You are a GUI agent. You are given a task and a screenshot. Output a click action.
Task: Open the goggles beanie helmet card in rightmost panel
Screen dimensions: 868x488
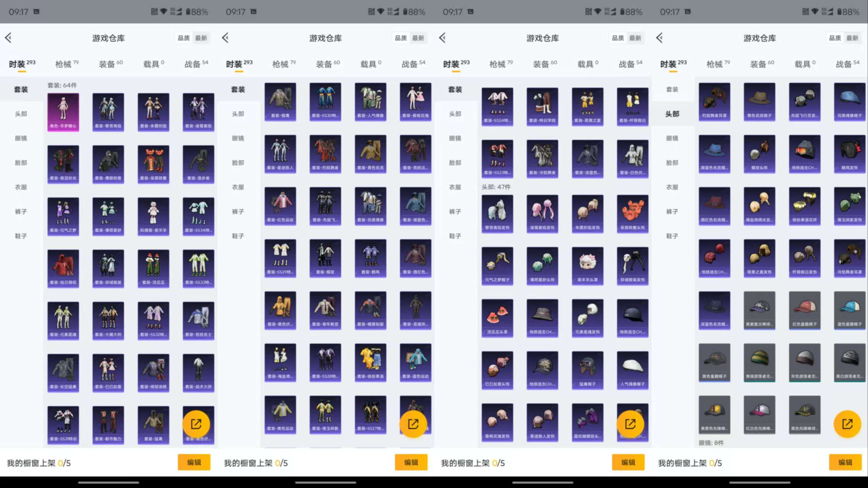point(805,154)
